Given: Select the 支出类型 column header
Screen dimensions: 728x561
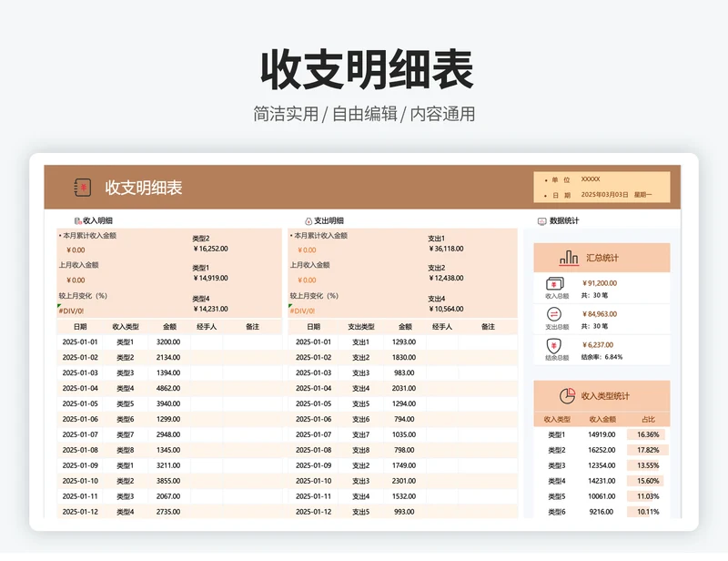Looking at the screenshot, I should pos(360,327).
